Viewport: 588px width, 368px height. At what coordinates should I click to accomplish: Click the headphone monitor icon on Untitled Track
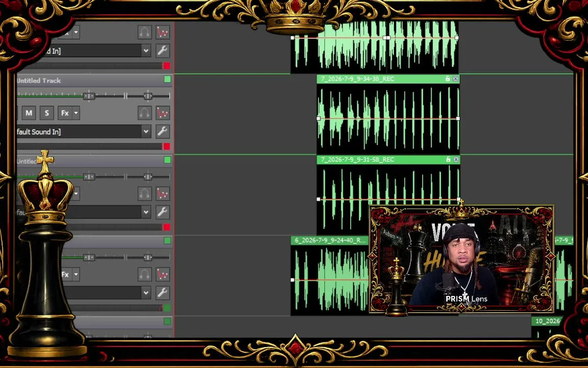coord(145,112)
